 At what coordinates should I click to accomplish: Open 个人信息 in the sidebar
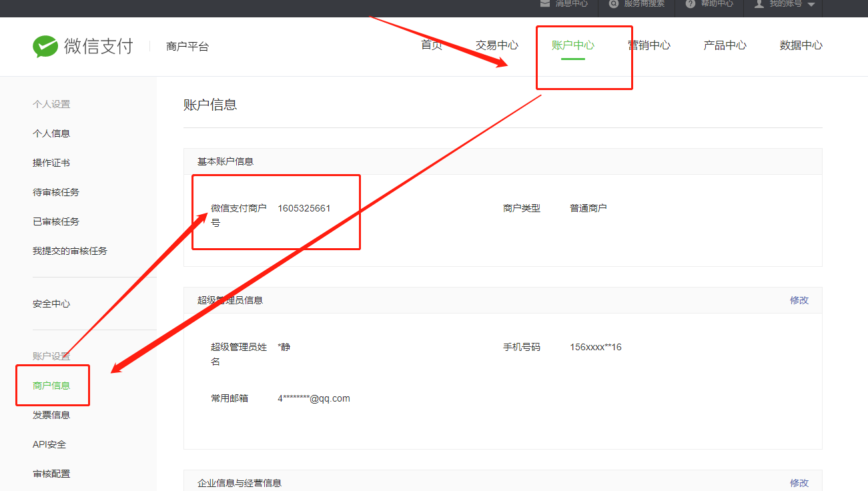click(x=51, y=133)
